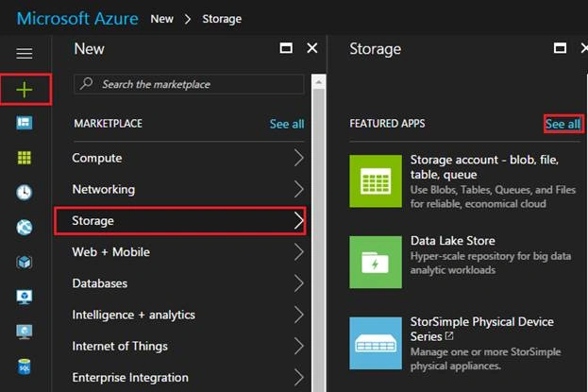Click the breadcrumb chevron after New

[188, 19]
